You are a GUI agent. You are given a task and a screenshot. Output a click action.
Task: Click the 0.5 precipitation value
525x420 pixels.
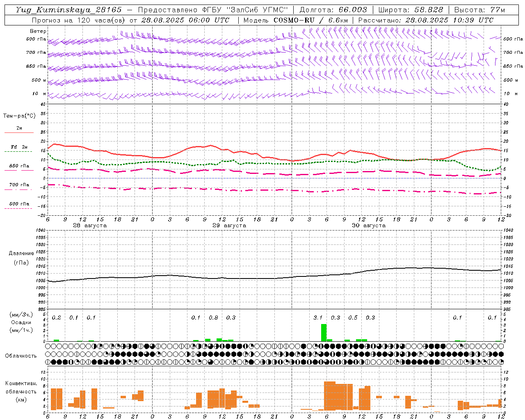point(353,317)
